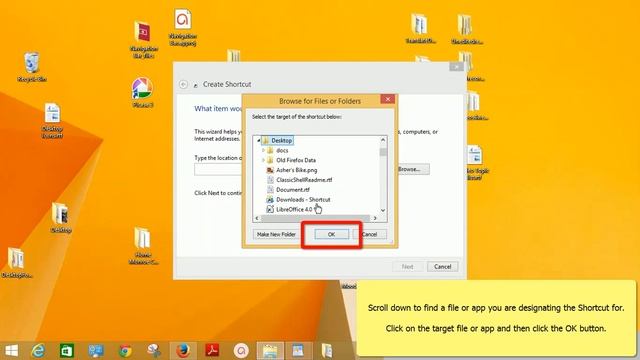Select the red book folder on the desktop
The image size is (640, 360).
[x=143, y=40]
